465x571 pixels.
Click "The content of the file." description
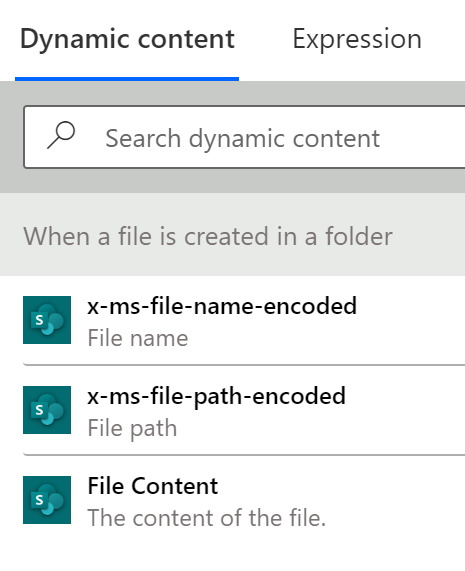tap(207, 517)
